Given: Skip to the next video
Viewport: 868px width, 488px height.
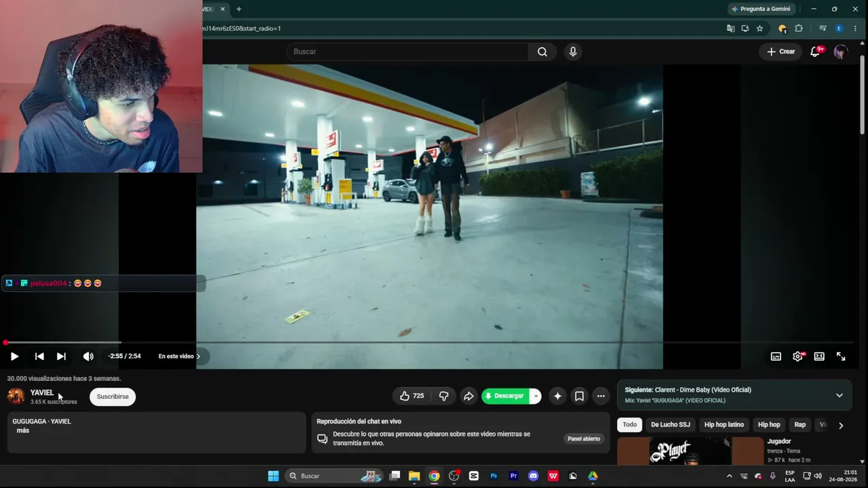Looking at the screenshot, I should pos(61,357).
